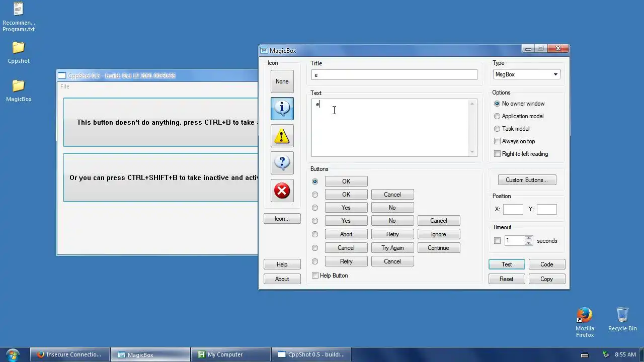Open the Cppshot desktop folder
The image size is (644, 362).
tap(19, 52)
